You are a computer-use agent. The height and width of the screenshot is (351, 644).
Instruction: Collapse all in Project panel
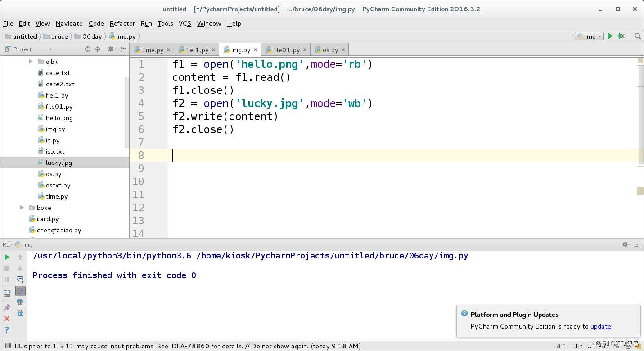pyautogui.click(x=97, y=49)
